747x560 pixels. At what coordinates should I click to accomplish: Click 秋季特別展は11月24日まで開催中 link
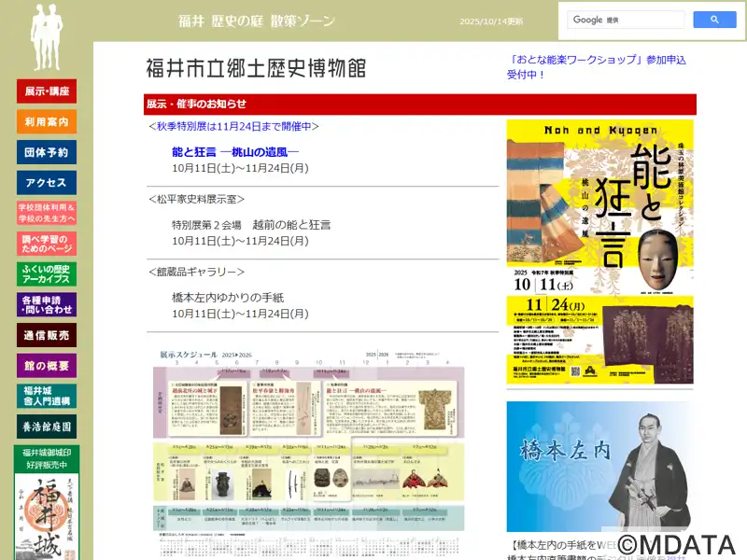tap(234, 126)
